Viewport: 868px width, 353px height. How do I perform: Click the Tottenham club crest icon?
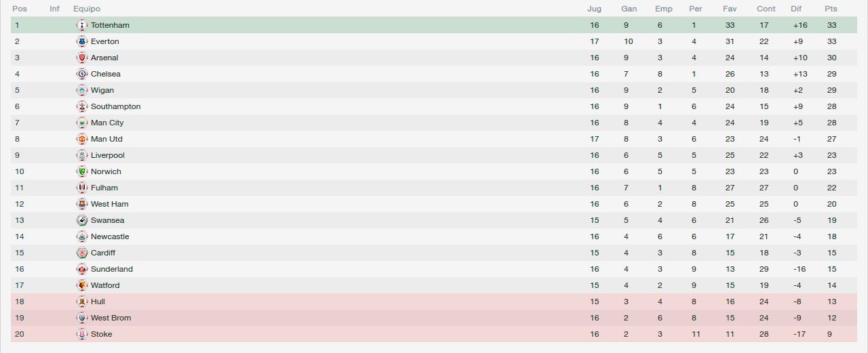point(82,25)
